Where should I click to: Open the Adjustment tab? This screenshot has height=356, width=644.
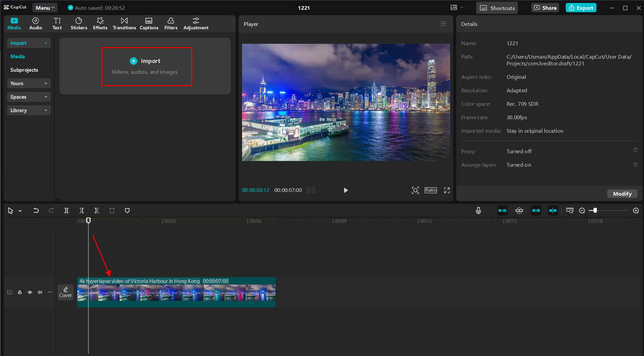click(x=196, y=23)
